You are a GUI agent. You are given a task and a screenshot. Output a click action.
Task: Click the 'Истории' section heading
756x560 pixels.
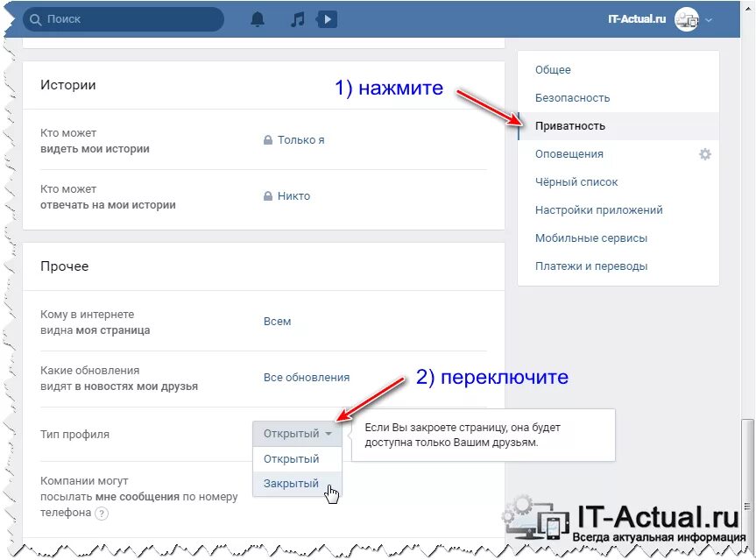click(68, 85)
